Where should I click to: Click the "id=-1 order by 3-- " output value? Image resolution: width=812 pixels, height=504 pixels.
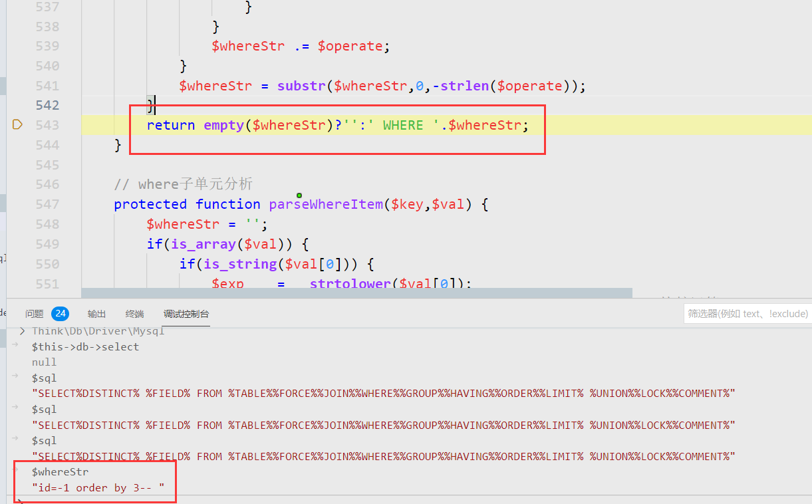[x=98, y=488]
